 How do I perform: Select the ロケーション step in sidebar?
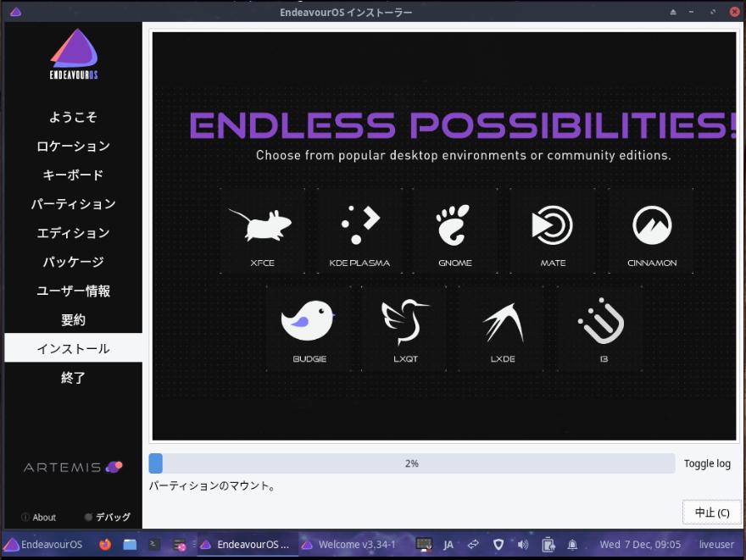click(73, 146)
